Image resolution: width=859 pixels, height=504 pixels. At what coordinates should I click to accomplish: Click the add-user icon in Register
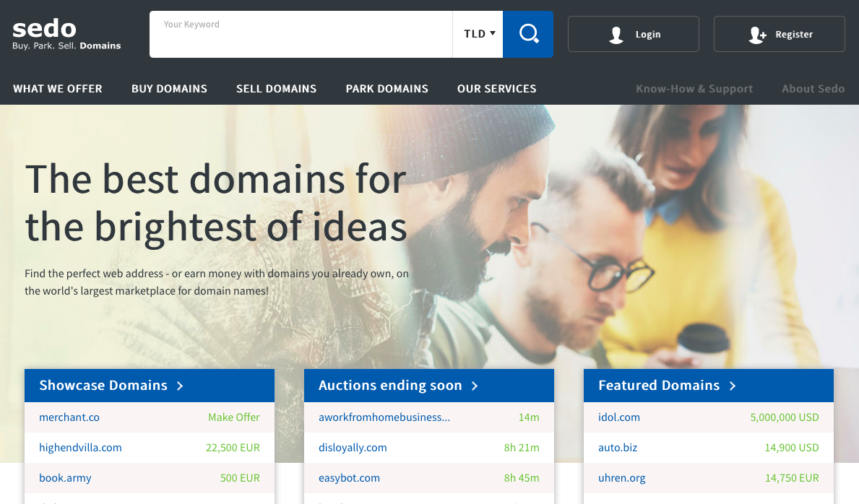[x=757, y=35]
